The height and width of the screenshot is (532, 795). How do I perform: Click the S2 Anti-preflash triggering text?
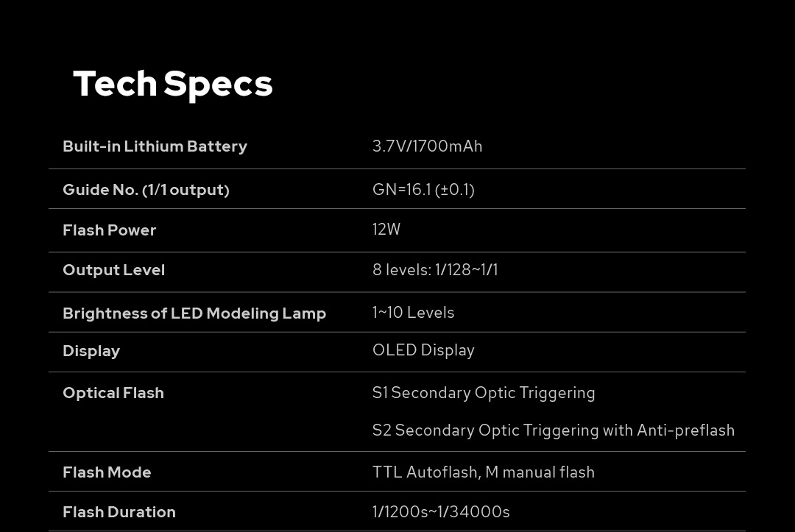click(x=553, y=430)
